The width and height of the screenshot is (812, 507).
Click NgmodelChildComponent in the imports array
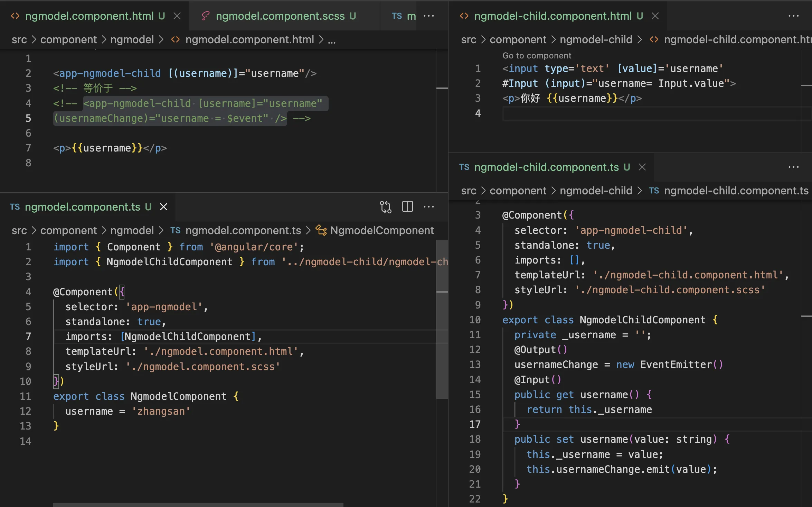pyautogui.click(x=187, y=337)
